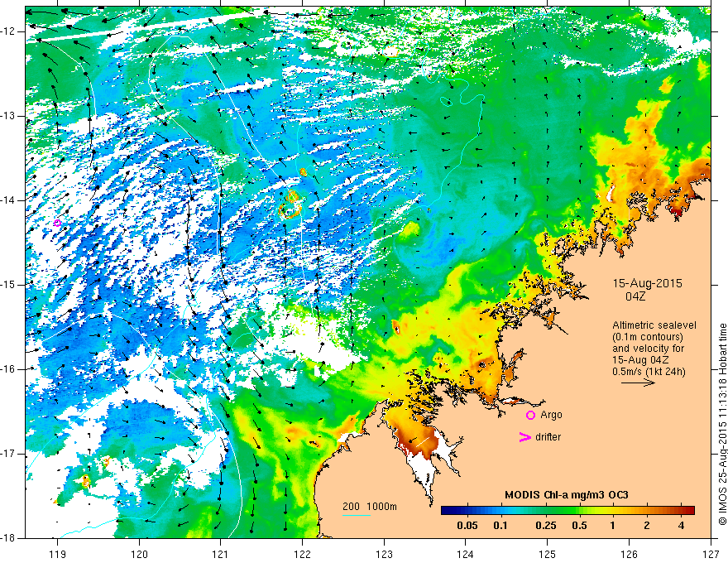
Task: Click the IMOS copyright timestamp text
Action: pyautogui.click(x=722, y=424)
